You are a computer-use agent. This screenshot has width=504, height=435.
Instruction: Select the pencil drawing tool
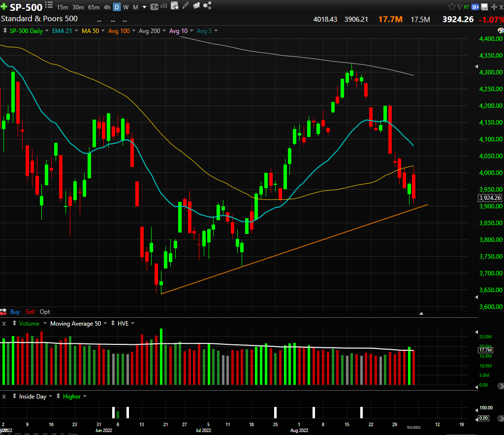(186, 5)
